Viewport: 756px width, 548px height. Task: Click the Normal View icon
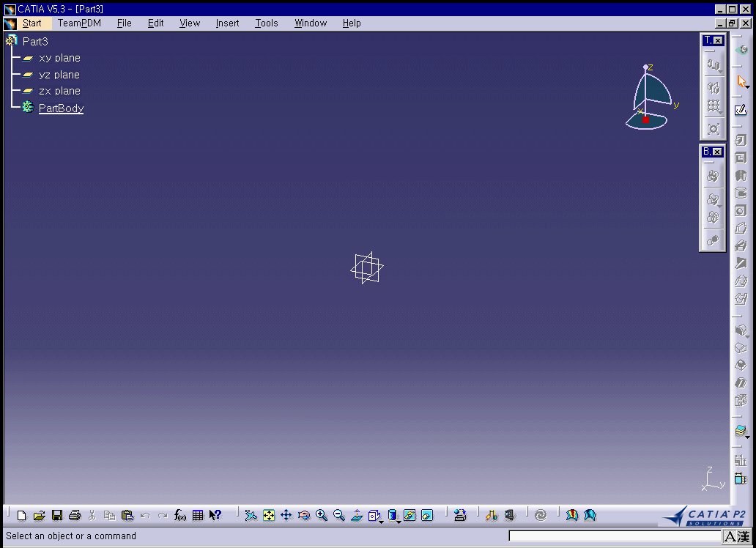click(x=357, y=515)
